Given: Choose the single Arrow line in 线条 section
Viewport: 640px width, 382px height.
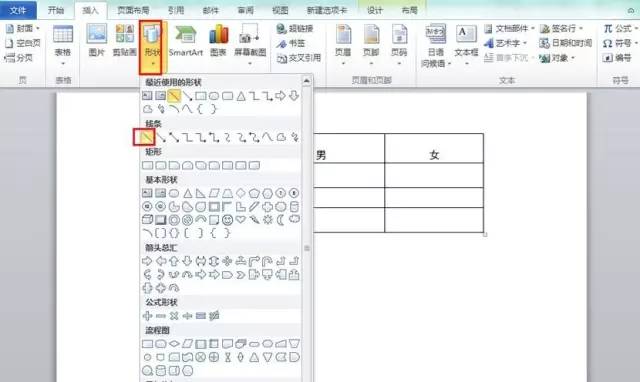Looking at the screenshot, I should pyautogui.click(x=161, y=138).
